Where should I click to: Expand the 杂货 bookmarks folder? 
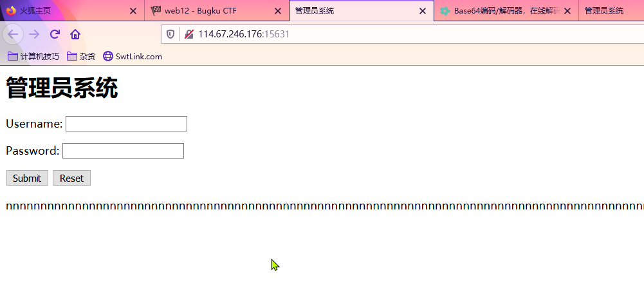tap(81, 56)
